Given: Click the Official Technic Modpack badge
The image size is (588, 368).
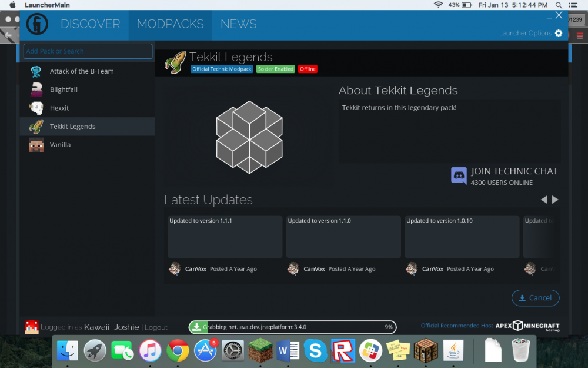Looking at the screenshot, I should (222, 69).
